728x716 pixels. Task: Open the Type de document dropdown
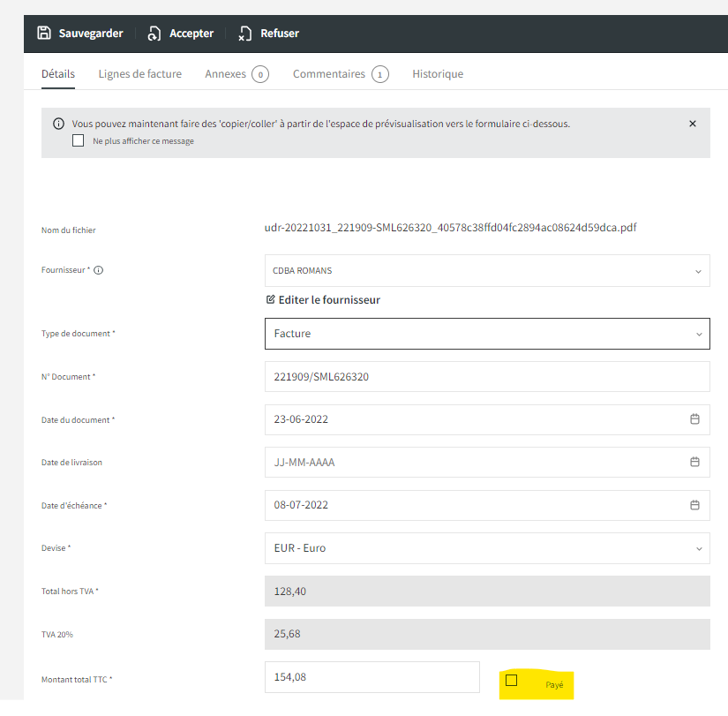pyautogui.click(x=487, y=334)
